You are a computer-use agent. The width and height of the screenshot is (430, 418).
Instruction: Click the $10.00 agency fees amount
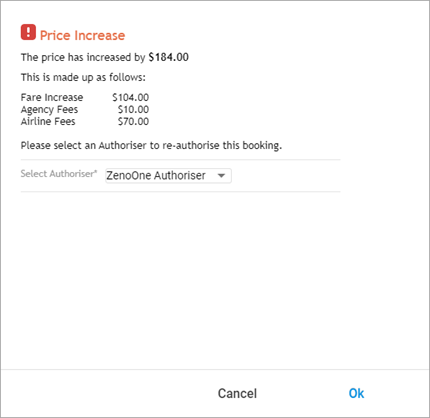coord(133,109)
